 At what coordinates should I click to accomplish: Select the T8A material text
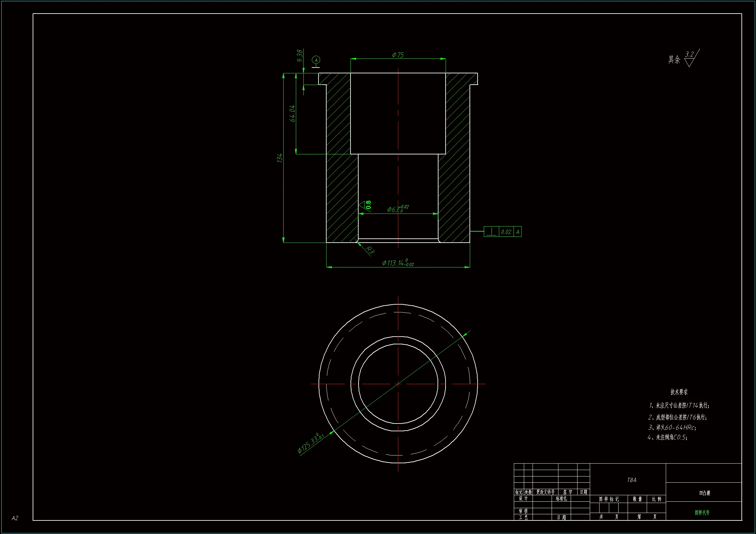[x=632, y=480]
